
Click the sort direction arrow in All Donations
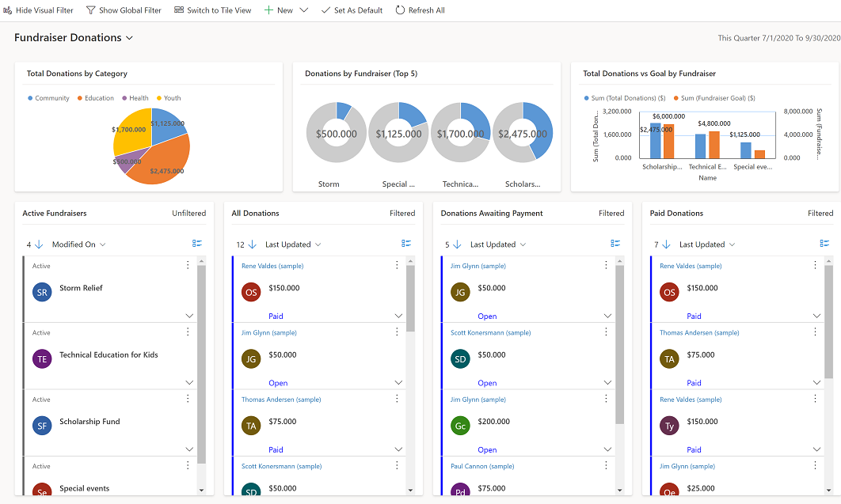pos(253,244)
